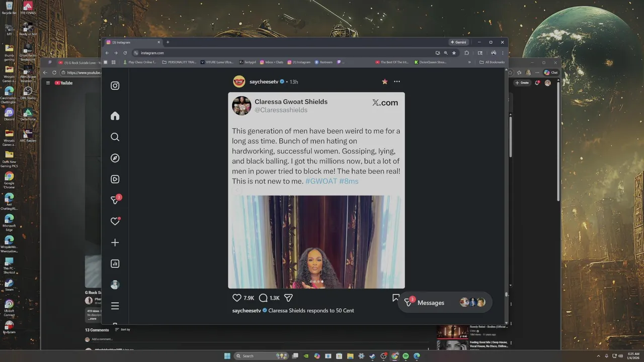
Task: Open YouTube guide hamburger menu
Action: (x=48, y=83)
